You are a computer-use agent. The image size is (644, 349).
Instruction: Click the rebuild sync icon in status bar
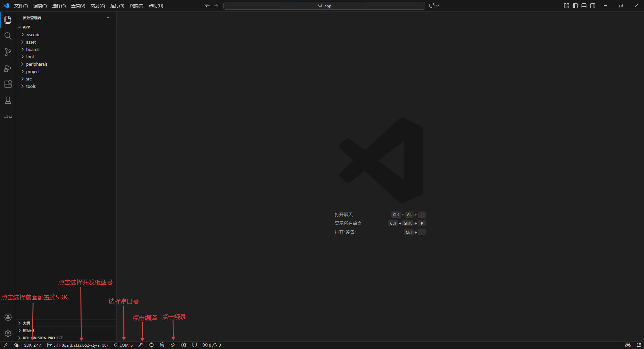151,345
